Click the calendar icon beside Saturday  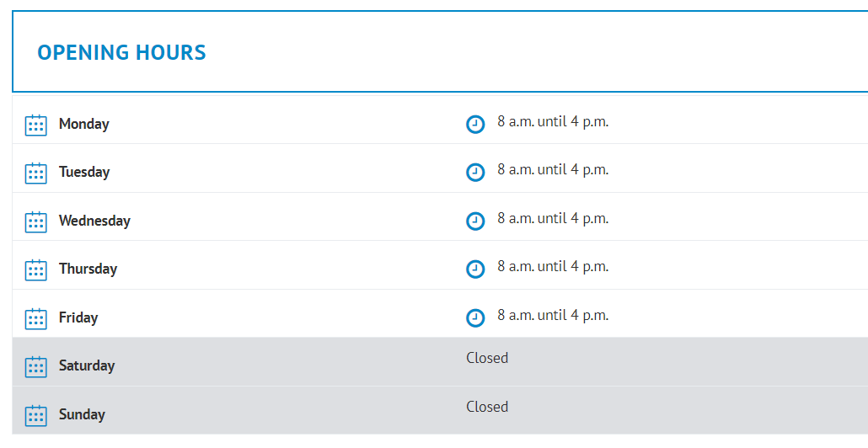pyautogui.click(x=35, y=366)
